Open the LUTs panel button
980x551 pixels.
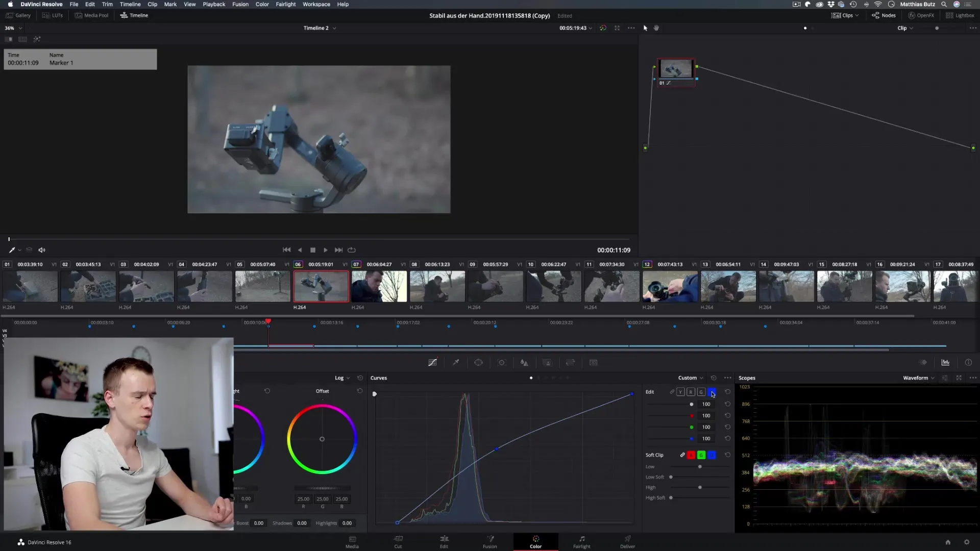tap(53, 15)
